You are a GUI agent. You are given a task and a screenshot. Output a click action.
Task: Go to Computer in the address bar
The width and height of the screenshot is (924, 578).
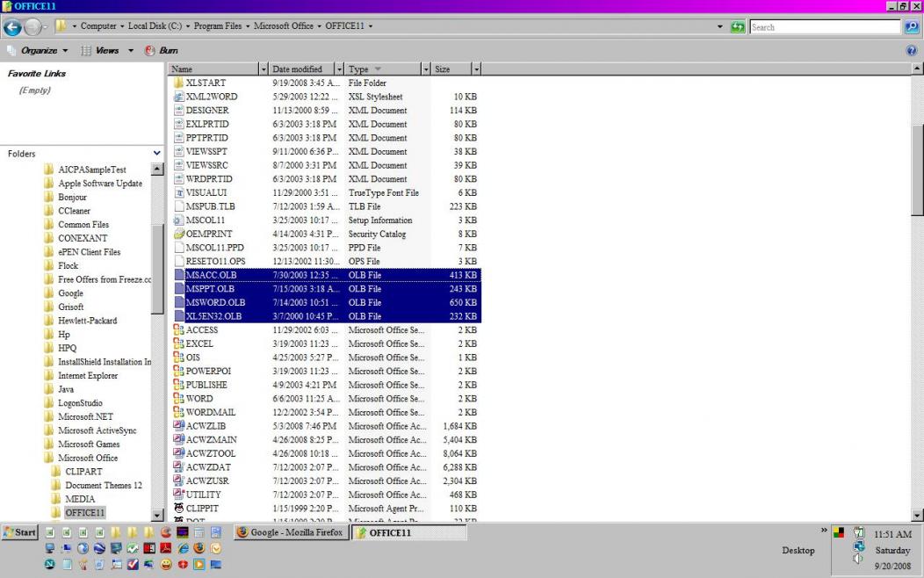click(x=98, y=26)
